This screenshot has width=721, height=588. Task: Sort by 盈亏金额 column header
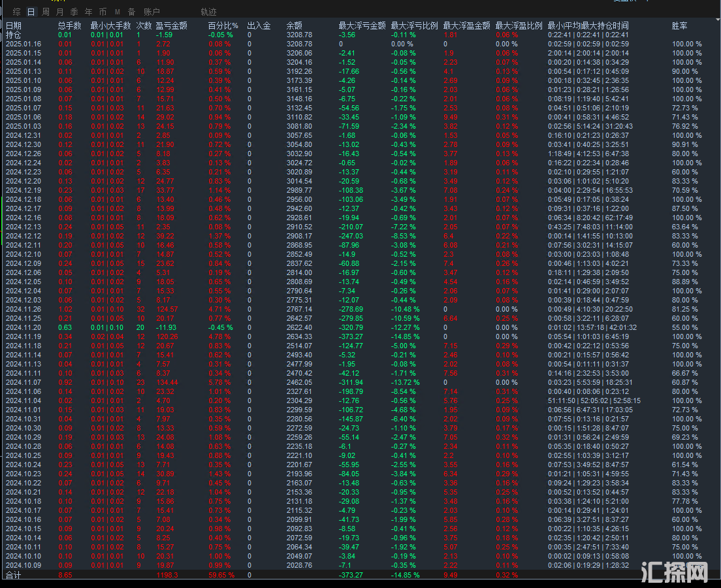[x=171, y=25]
